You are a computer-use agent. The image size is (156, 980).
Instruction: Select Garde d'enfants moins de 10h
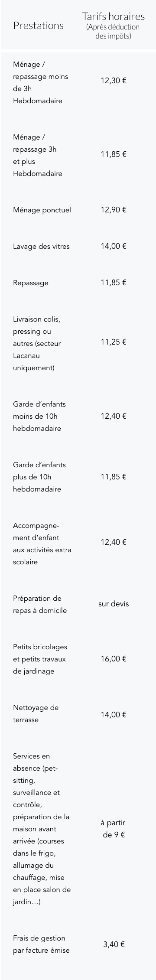[x=39, y=416]
